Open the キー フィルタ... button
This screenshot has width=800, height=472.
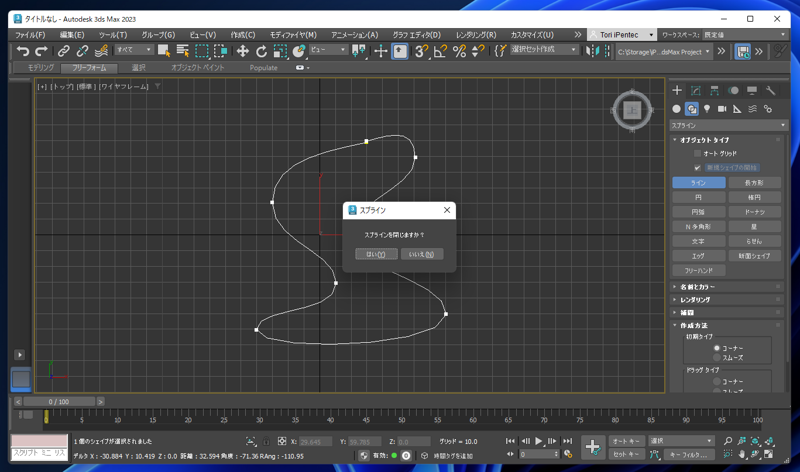coord(688,454)
